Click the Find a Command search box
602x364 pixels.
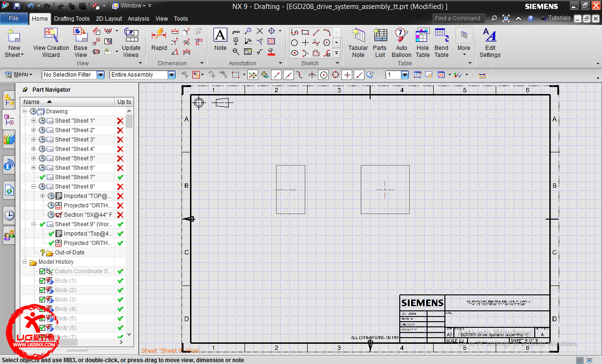point(459,18)
